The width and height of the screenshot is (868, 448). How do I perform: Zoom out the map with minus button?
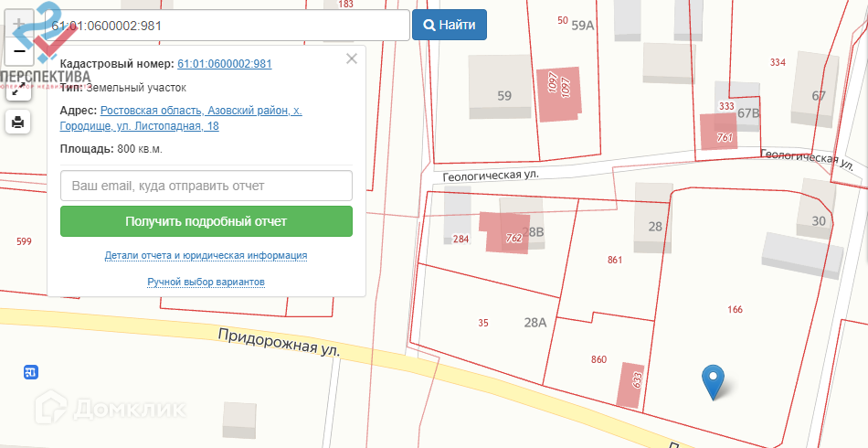tap(19, 52)
